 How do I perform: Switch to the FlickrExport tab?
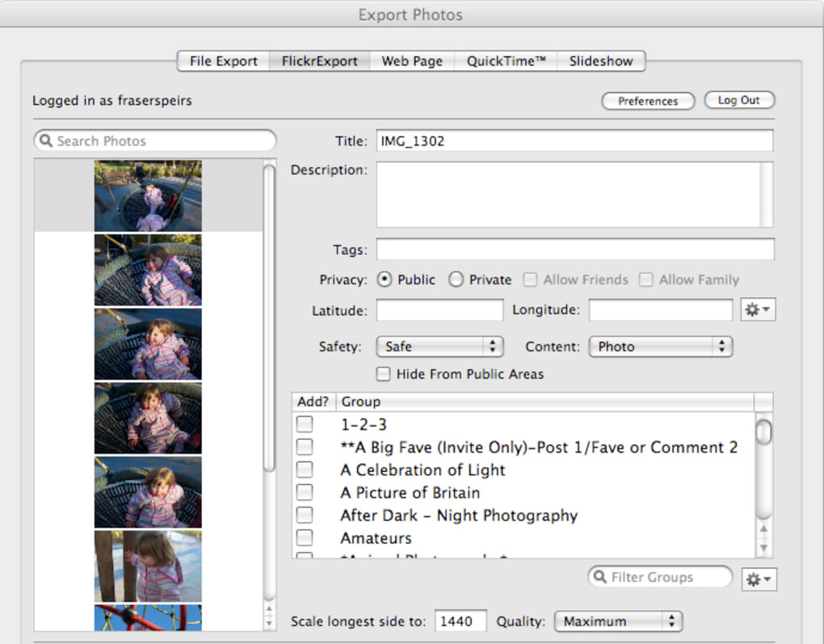click(320, 61)
